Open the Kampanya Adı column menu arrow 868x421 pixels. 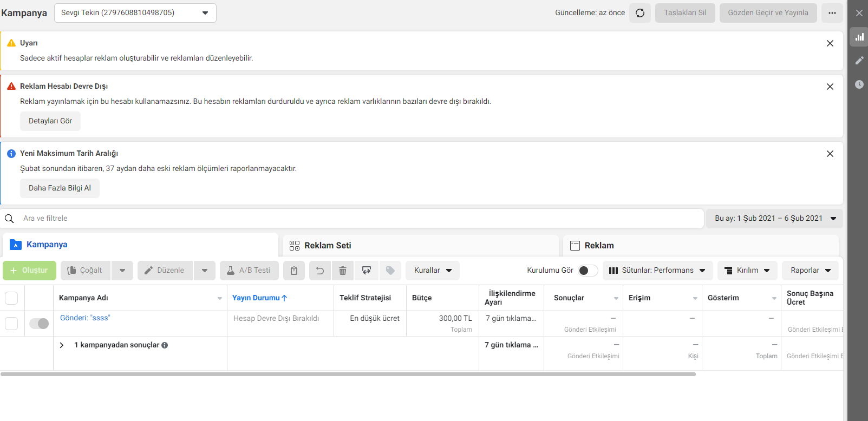(x=220, y=299)
